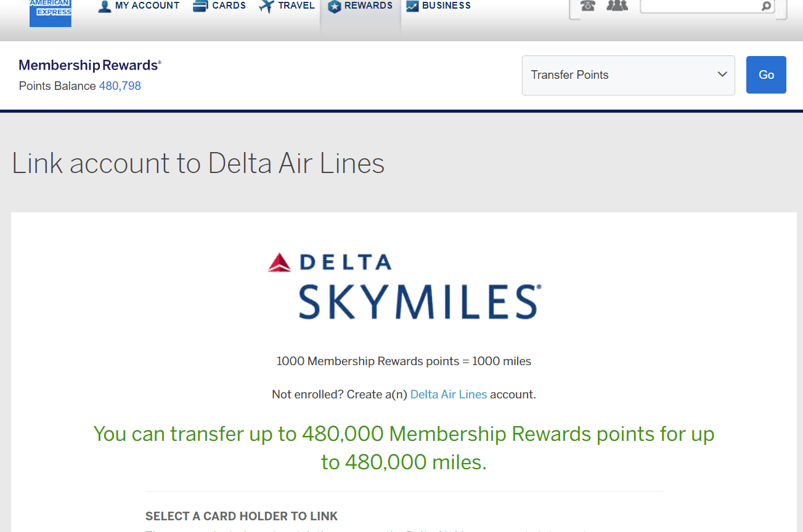
Task: Open the Transfer Points dropdown
Action: 628,75
